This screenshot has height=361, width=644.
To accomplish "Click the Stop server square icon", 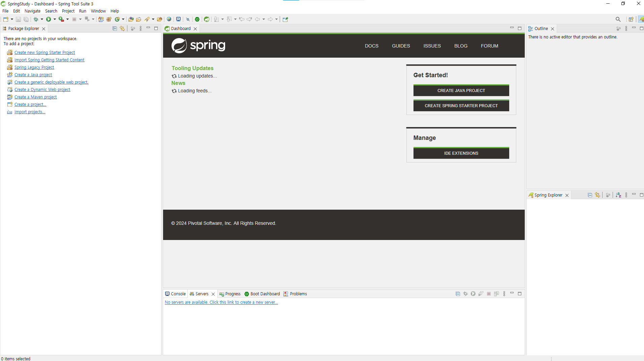I will pyautogui.click(x=489, y=294).
